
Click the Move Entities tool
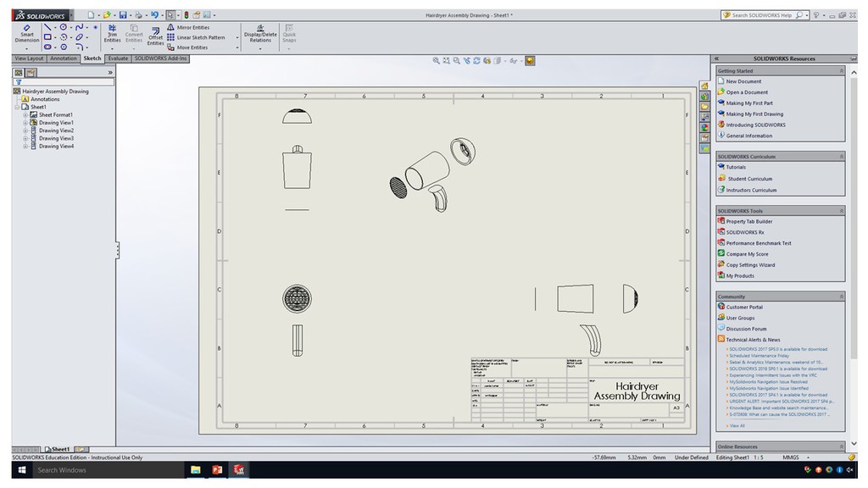pyautogui.click(x=192, y=47)
